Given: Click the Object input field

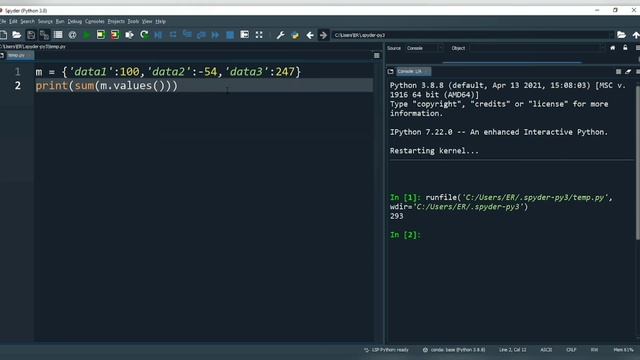Looking at the screenshot, I should coord(537,48).
